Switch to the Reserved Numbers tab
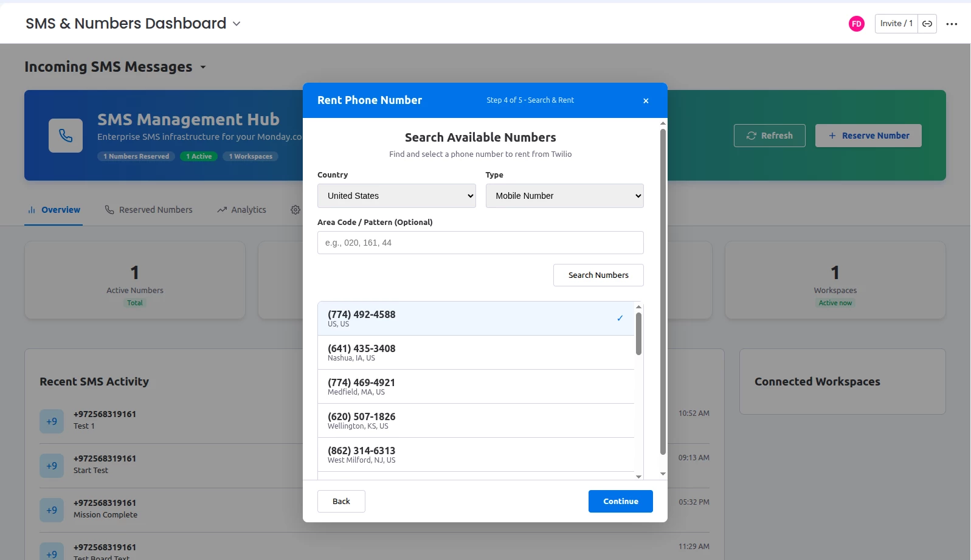Image resolution: width=971 pixels, height=560 pixels. pyautogui.click(x=149, y=210)
